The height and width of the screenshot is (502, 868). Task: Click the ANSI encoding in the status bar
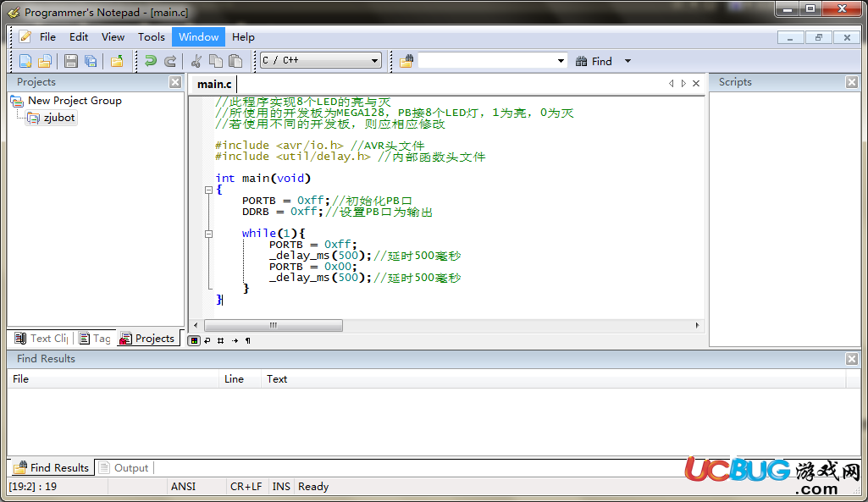[183, 487]
